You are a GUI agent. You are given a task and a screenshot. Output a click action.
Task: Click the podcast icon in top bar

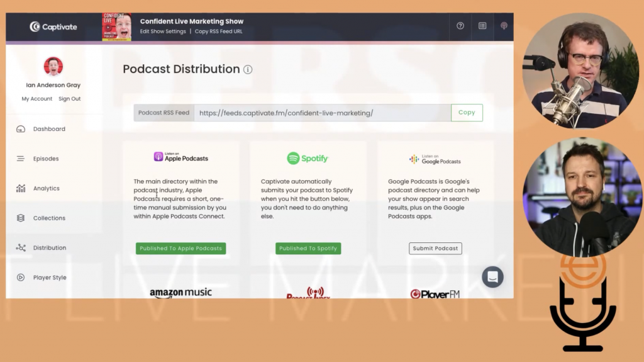point(504,26)
